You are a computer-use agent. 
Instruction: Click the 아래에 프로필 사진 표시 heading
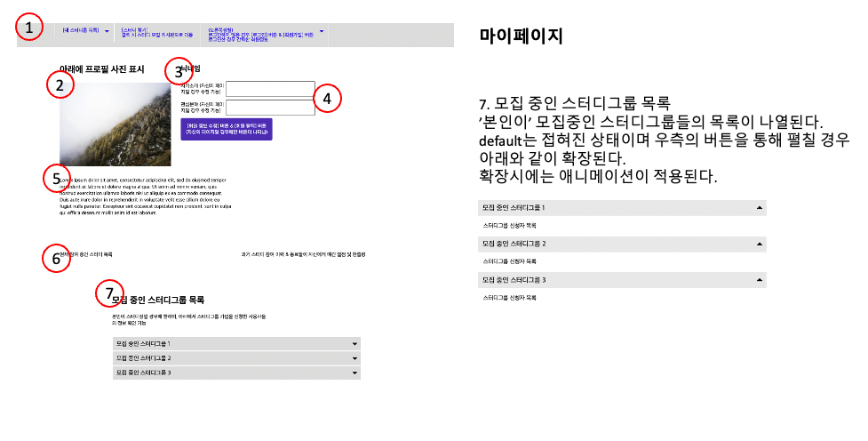click(x=102, y=69)
